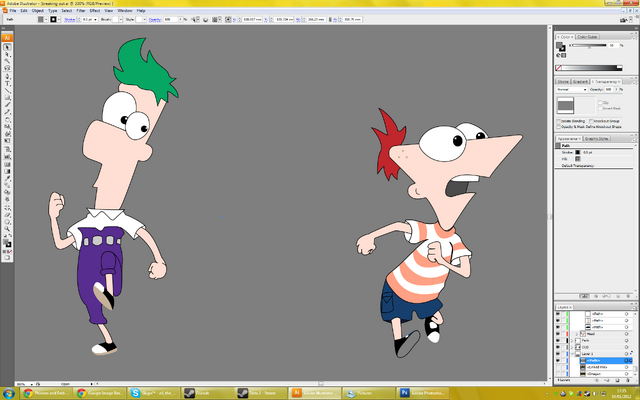Open Adobe Photoshop from the taskbar
Image resolution: width=640 pixels, height=400 pixels.
[x=422, y=393]
